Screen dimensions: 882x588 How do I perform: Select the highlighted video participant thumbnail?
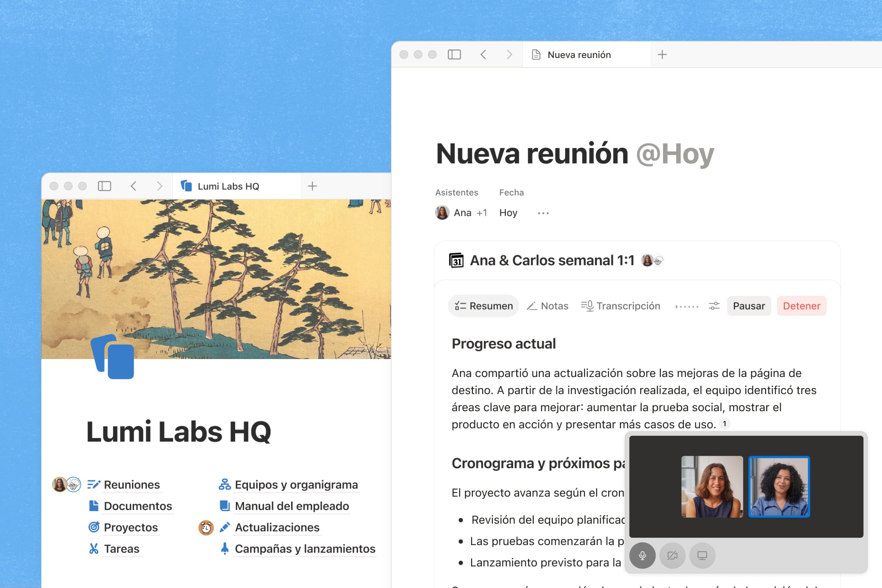pos(779,487)
